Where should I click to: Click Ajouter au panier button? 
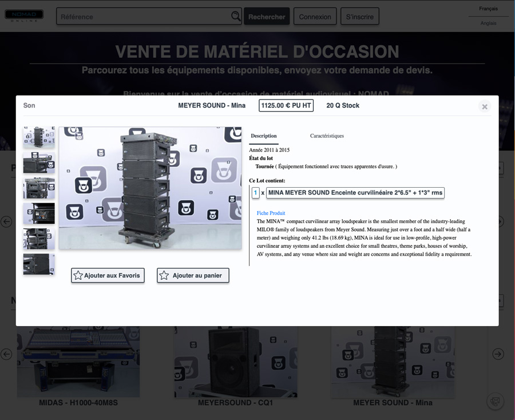tap(193, 275)
